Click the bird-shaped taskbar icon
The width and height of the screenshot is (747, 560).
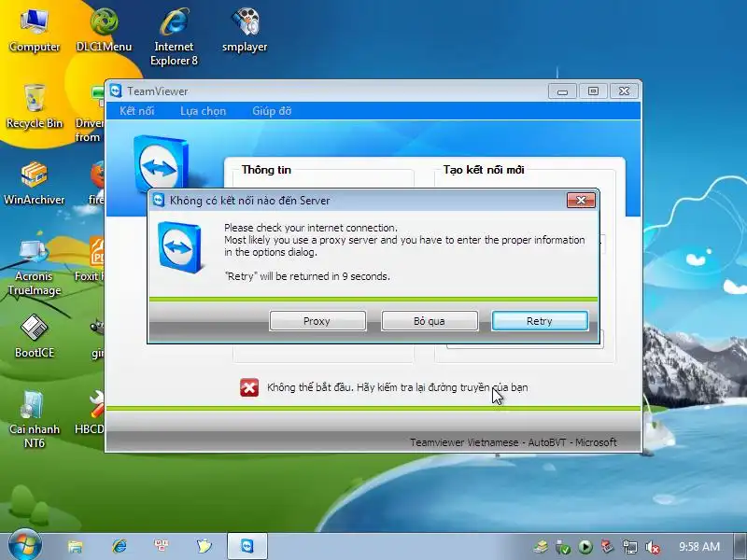click(204, 546)
